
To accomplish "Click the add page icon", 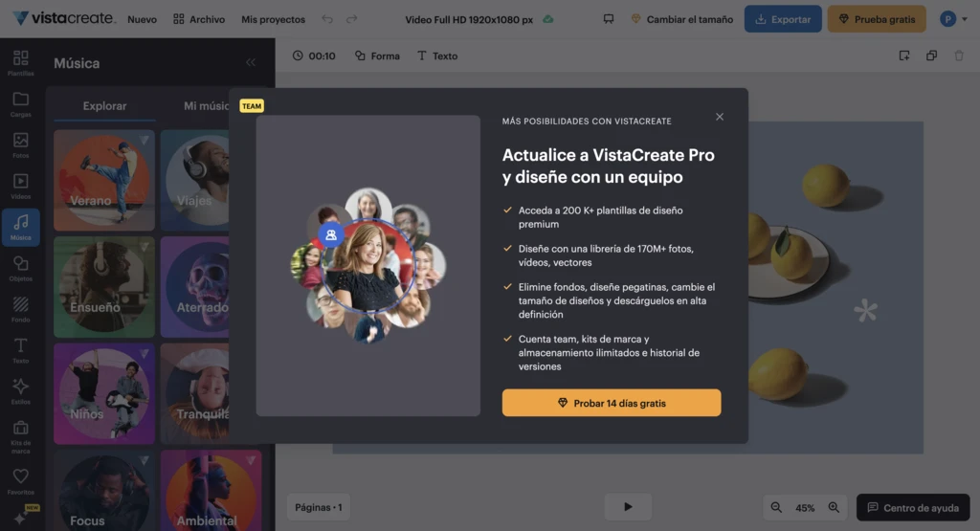I will 904,55.
